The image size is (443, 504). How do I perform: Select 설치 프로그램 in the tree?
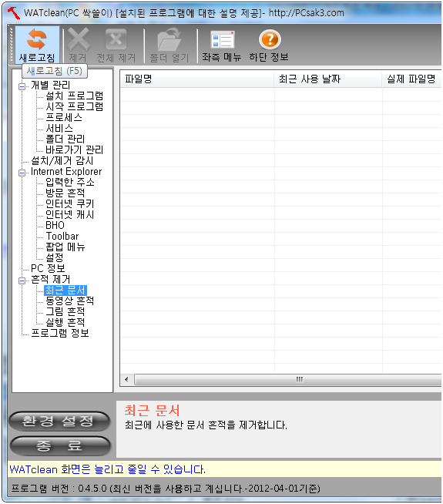click(x=74, y=96)
